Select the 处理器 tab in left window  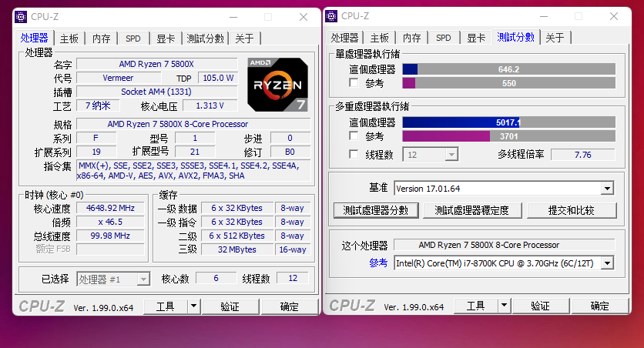[x=35, y=38]
